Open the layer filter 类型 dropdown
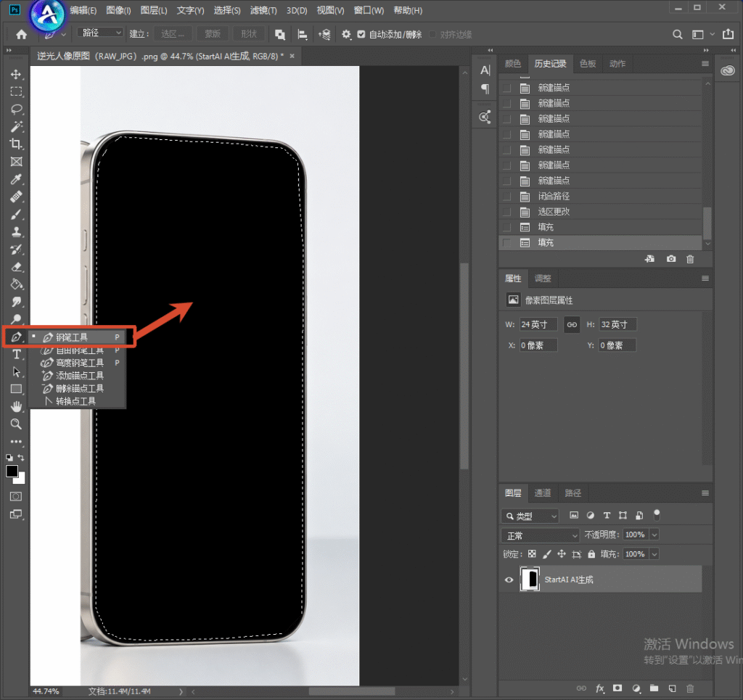Screen dimensions: 743x700 coord(530,516)
